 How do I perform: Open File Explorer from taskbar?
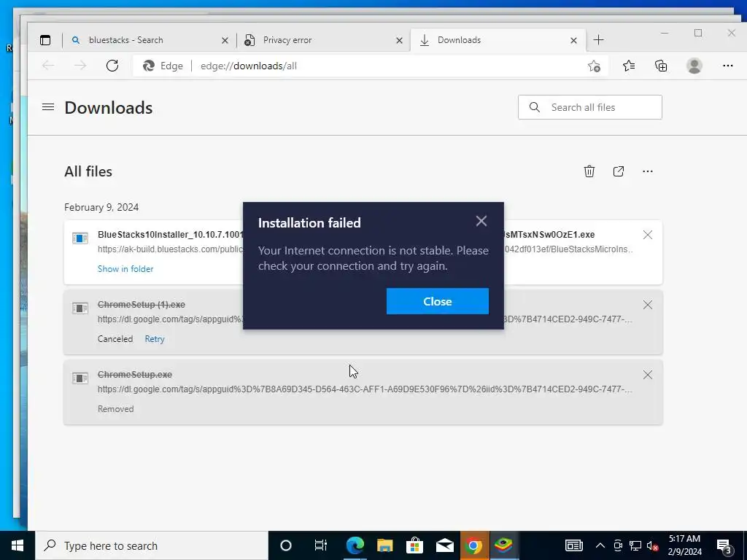click(x=384, y=545)
